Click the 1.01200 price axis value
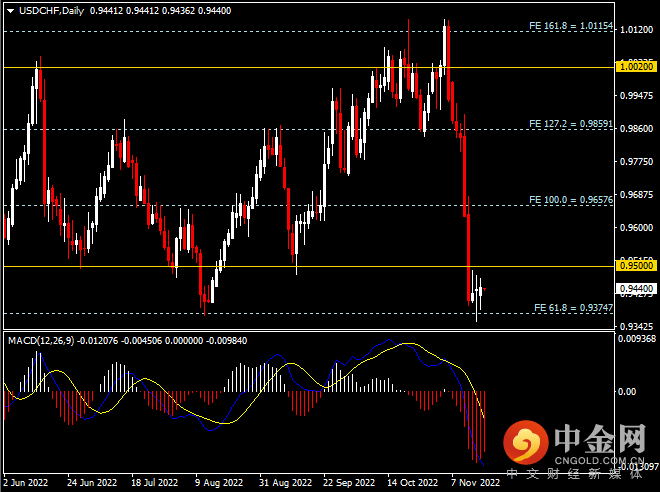The height and width of the screenshot is (492, 660). [636, 29]
